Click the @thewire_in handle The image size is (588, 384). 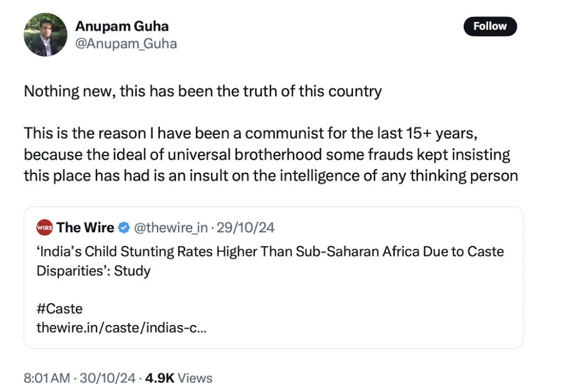[171, 227]
